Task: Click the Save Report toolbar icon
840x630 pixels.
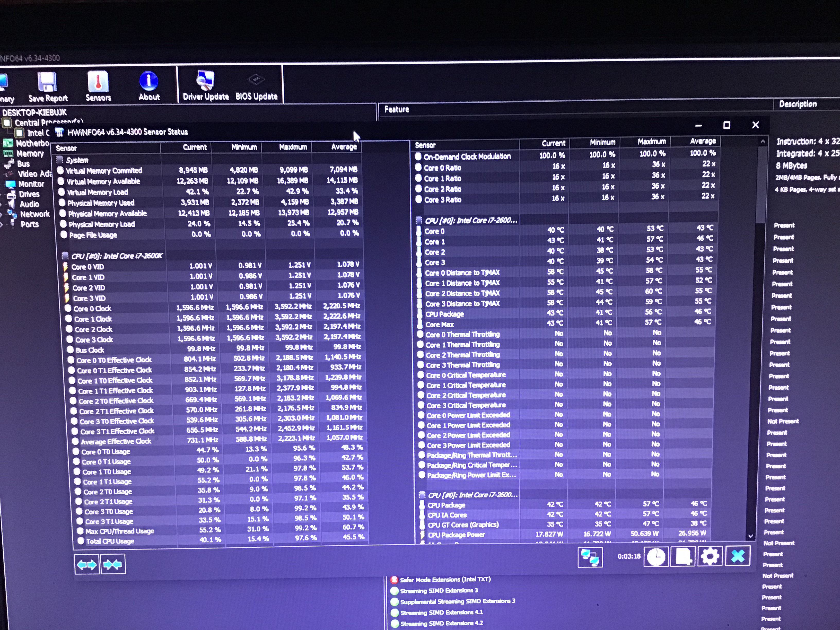Action: click(47, 82)
